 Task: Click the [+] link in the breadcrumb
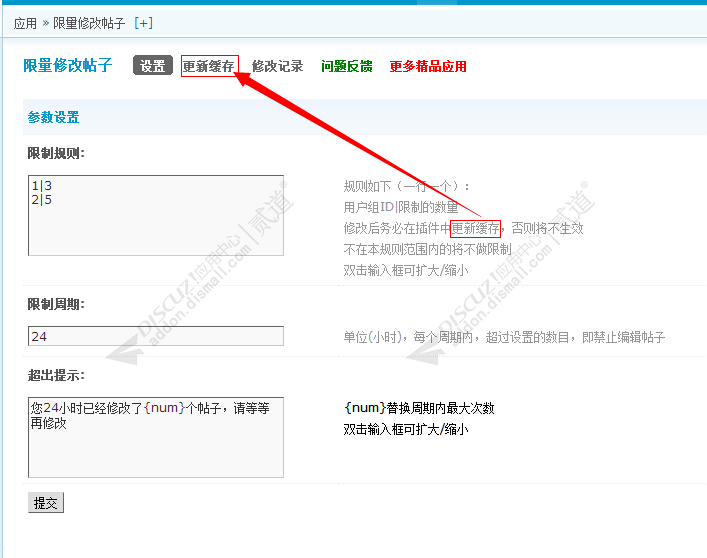click(x=144, y=23)
